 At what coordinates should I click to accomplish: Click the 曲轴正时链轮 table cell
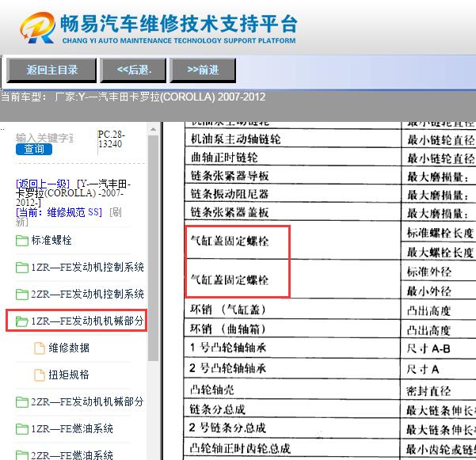coord(292,158)
